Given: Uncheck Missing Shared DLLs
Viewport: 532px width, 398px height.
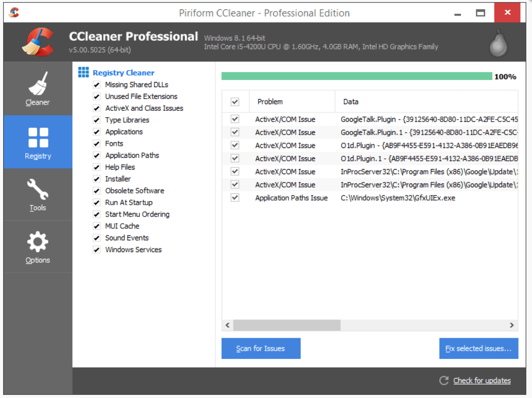Looking at the screenshot, I should (x=97, y=85).
